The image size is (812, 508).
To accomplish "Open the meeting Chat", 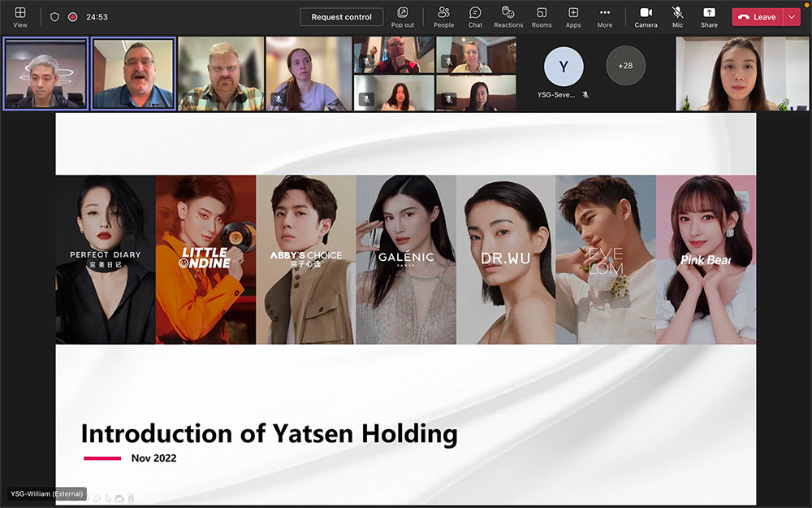I will pyautogui.click(x=475, y=16).
